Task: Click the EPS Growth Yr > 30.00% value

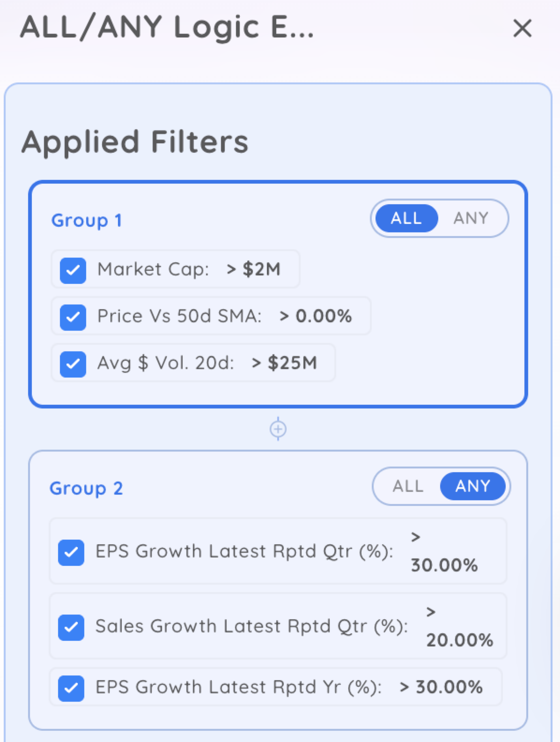Action: pyautogui.click(x=441, y=687)
